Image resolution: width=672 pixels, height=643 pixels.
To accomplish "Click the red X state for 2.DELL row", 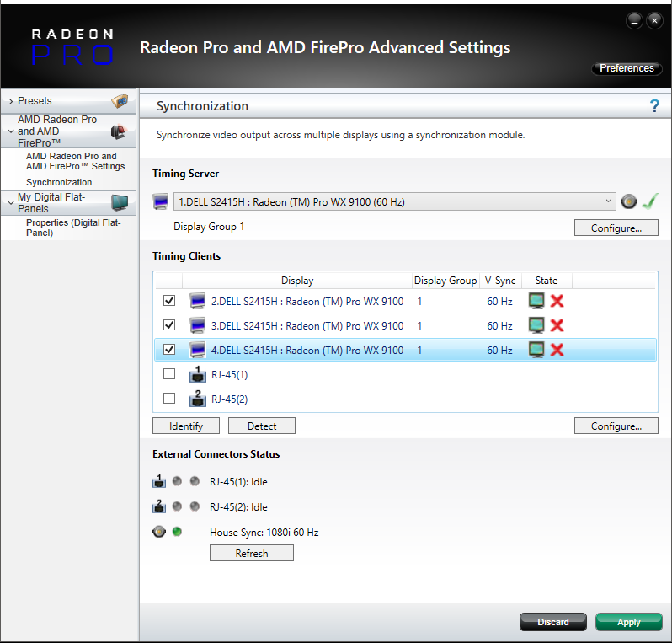I will tap(557, 301).
